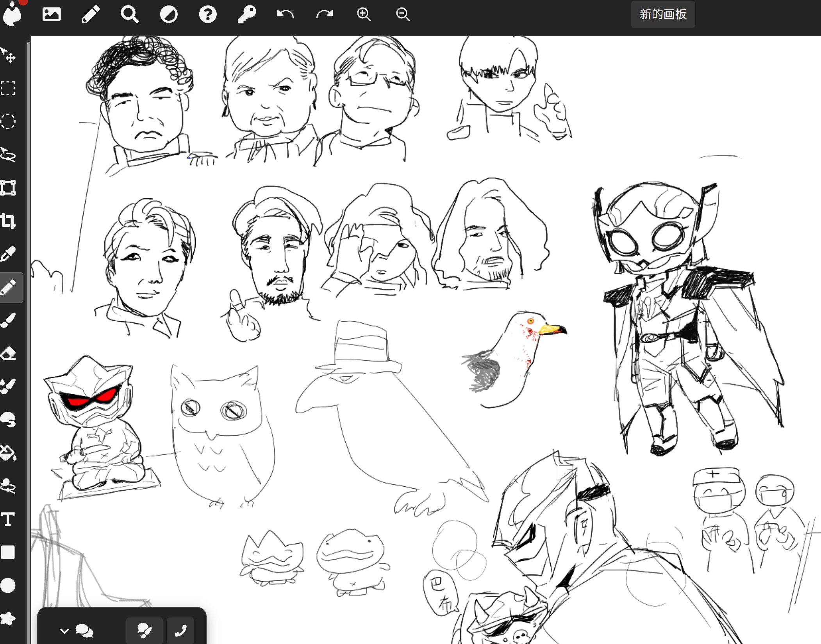The width and height of the screenshot is (821, 644).
Task: Select the Crop tool
Action: point(8,221)
